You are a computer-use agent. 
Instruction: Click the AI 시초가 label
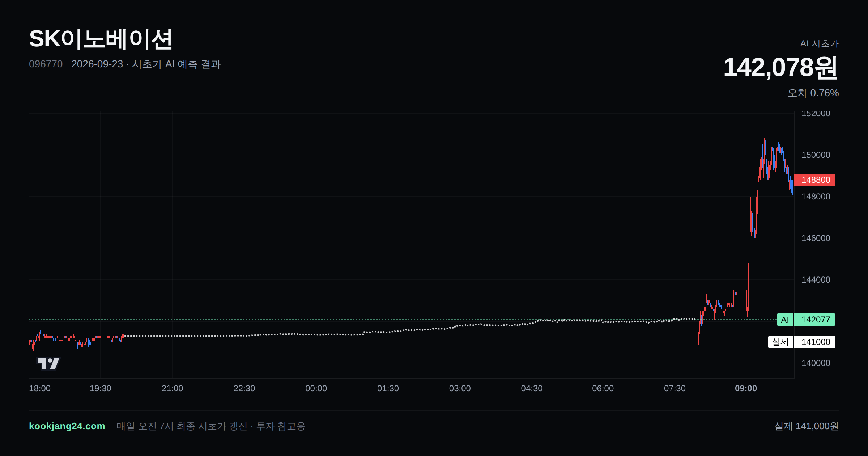coord(819,43)
